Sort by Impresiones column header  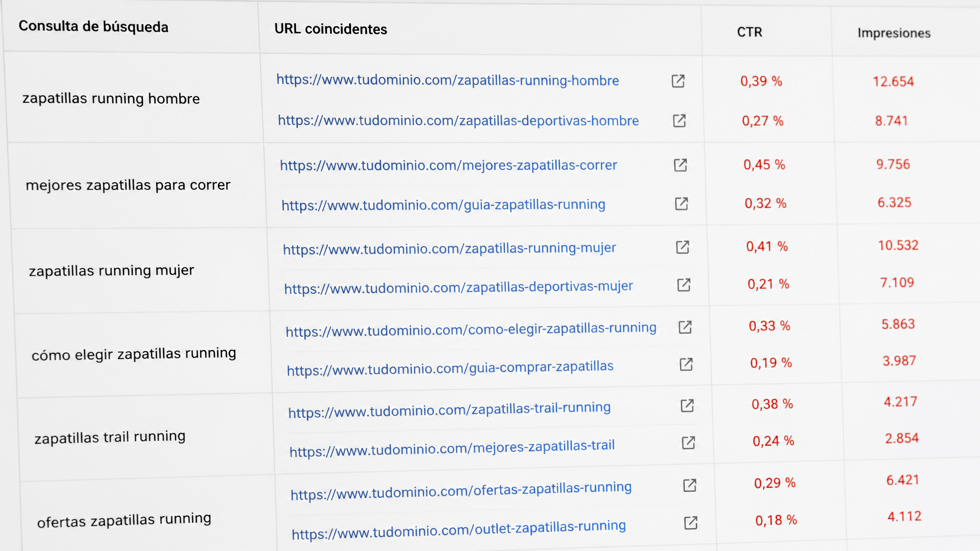coord(894,33)
